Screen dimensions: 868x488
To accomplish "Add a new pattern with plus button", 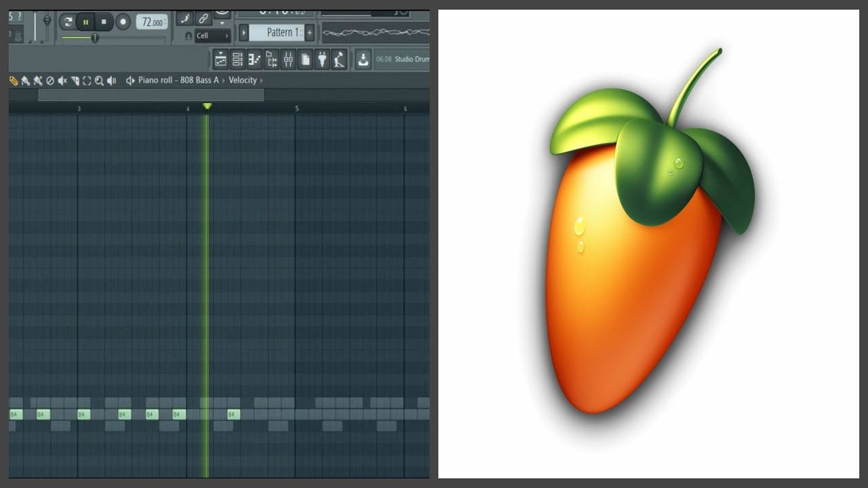I will (x=310, y=33).
